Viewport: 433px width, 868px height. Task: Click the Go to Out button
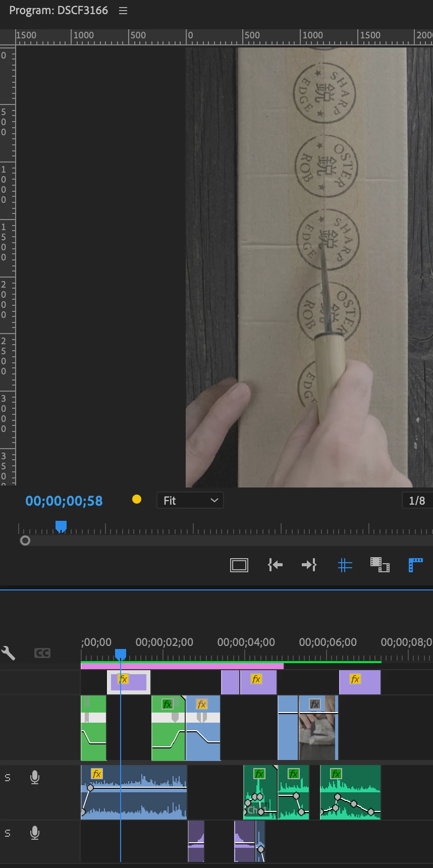(309, 565)
